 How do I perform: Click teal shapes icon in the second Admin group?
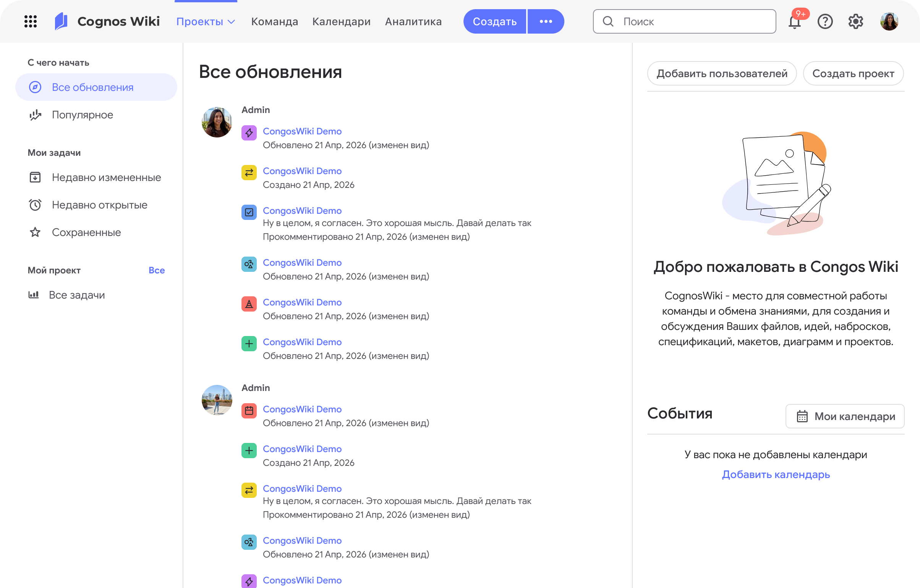click(249, 542)
